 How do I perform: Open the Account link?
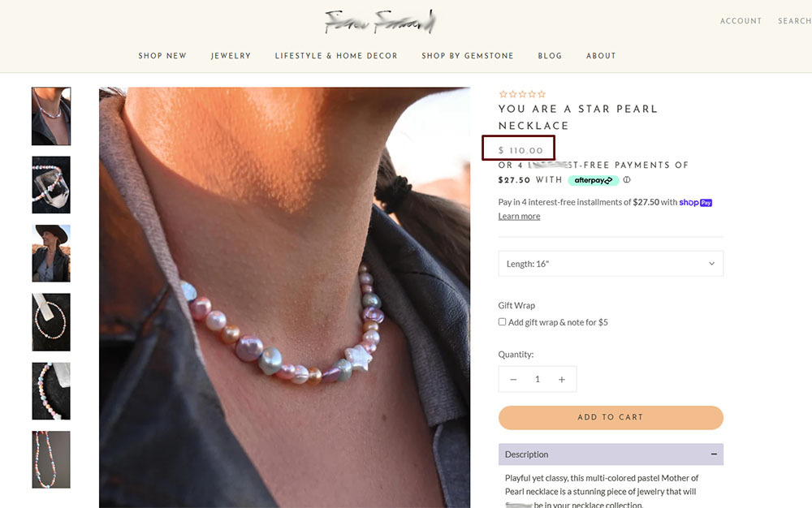point(741,21)
